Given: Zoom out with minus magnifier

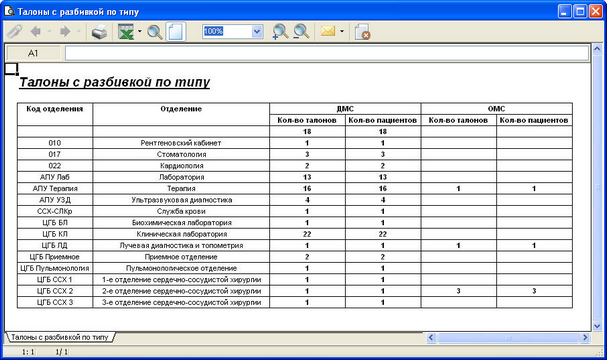Looking at the screenshot, I should (301, 32).
